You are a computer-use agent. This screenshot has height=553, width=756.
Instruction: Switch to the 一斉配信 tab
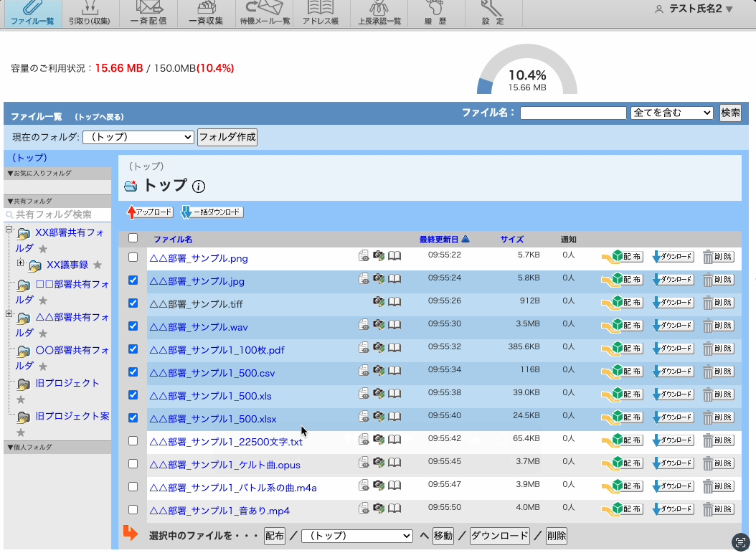tap(148, 14)
